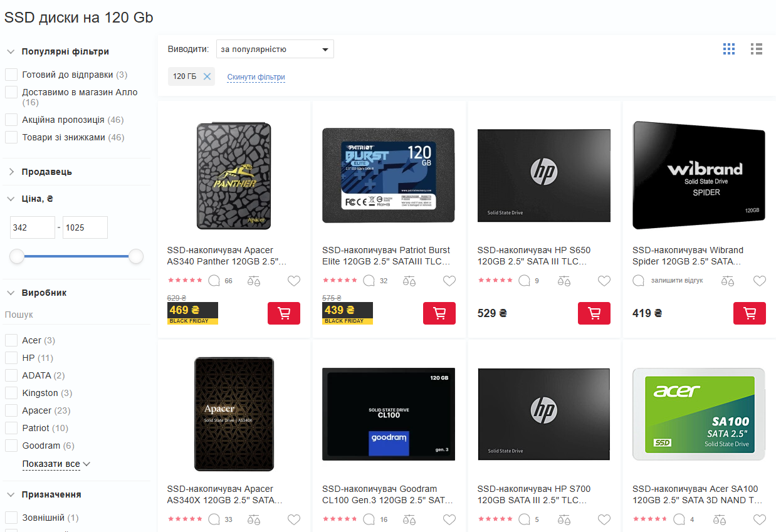Add Goodram CL100 Gen.3 to wishlist
This screenshot has height=532, width=776.
pyautogui.click(x=449, y=519)
